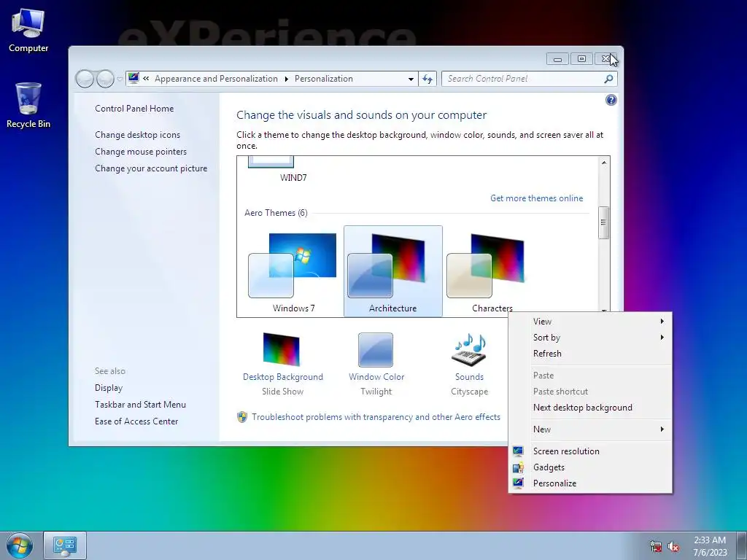Choose Next desktop background
This screenshot has height=560, width=747.
point(591,407)
